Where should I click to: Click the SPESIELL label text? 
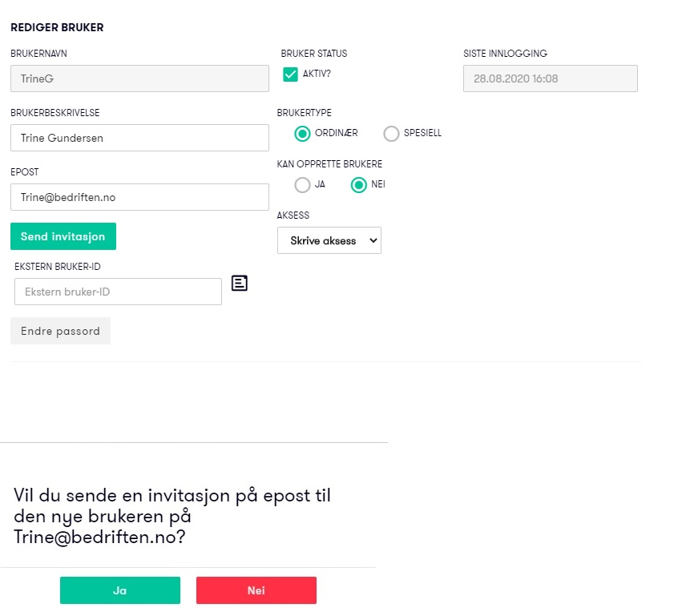pos(422,133)
